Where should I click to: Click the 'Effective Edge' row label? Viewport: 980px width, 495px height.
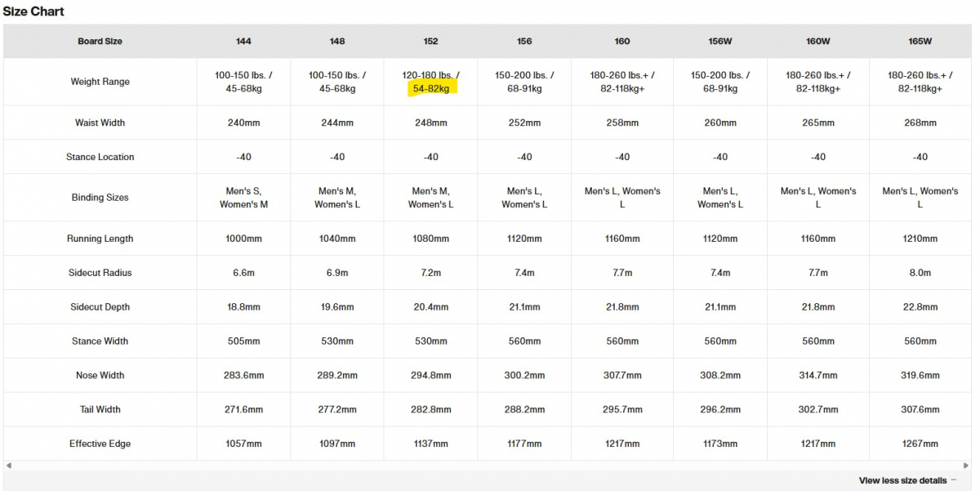[100, 444]
